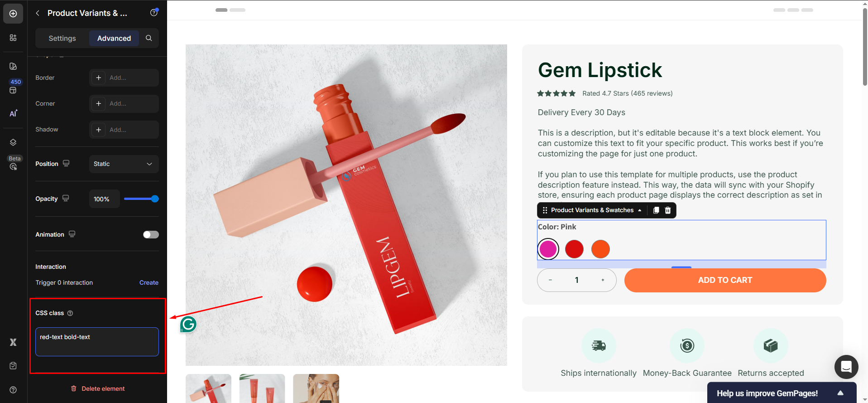Screen dimensions: 868x403
Task: Expand the Product Variants & Swatches toolbar menu
Action: [639, 210]
